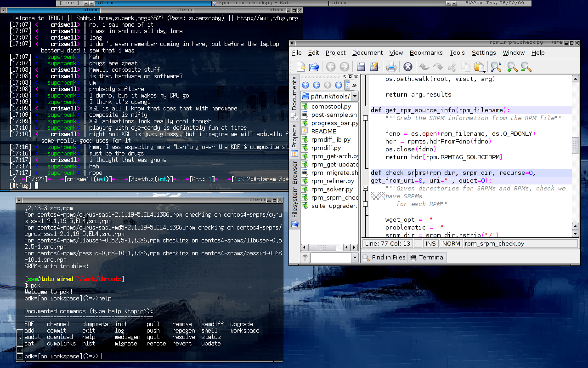588x368 pixels.
Task: Click the editor vertical scrollbar up arrow
Action: [576, 79]
